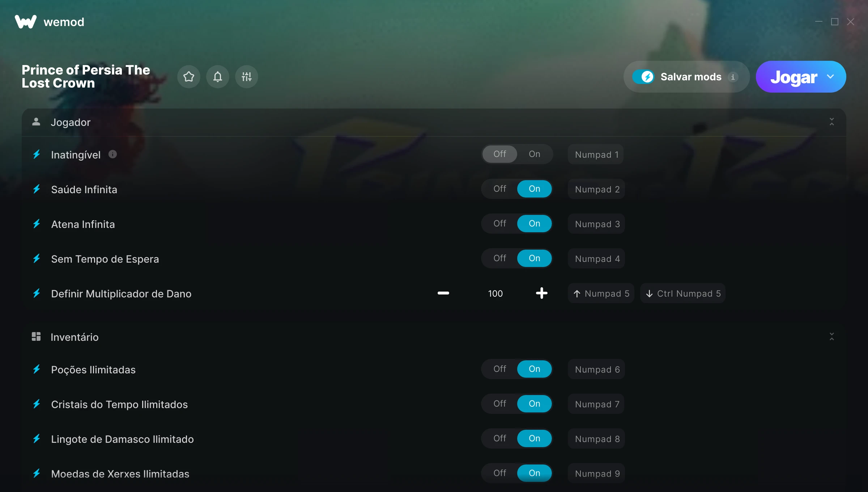Image resolution: width=868 pixels, height=492 pixels.
Task: Click the minus icon for Multiplicador de Dano
Action: pos(443,293)
